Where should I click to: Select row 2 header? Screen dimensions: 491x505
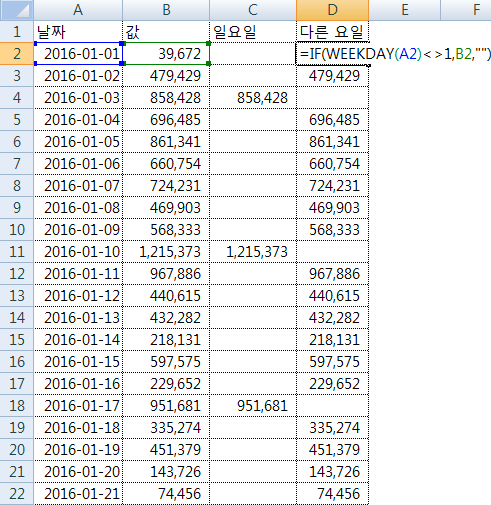click(17, 54)
